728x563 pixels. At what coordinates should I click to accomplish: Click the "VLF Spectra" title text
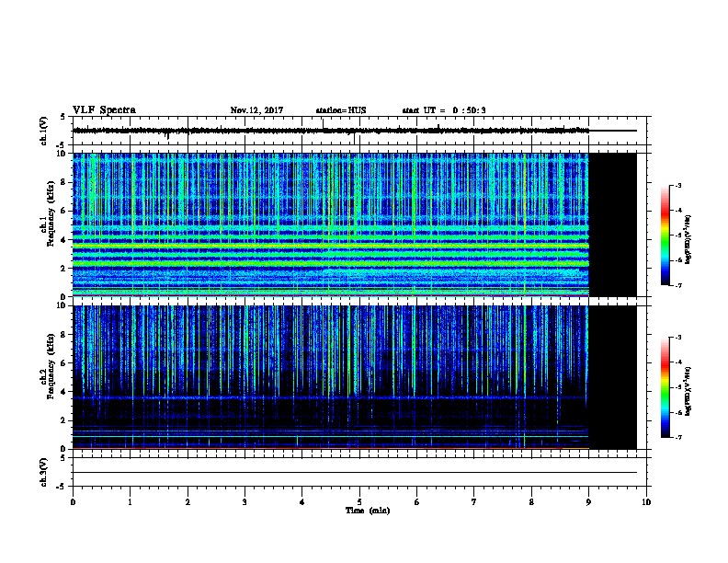(104, 110)
